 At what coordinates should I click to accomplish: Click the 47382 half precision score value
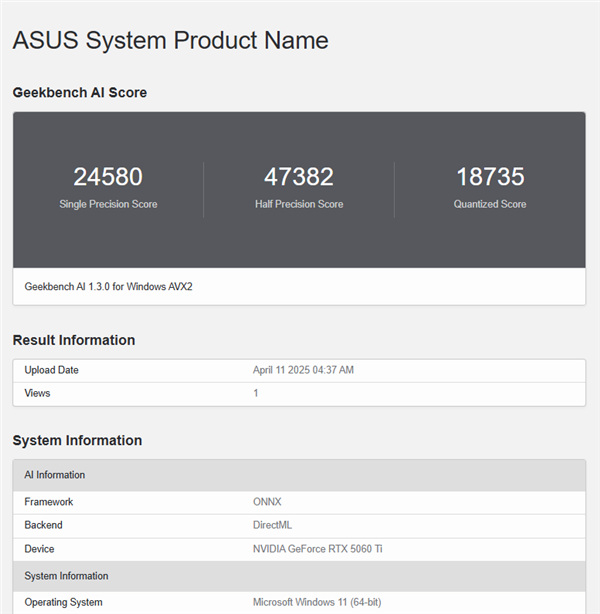[299, 177]
